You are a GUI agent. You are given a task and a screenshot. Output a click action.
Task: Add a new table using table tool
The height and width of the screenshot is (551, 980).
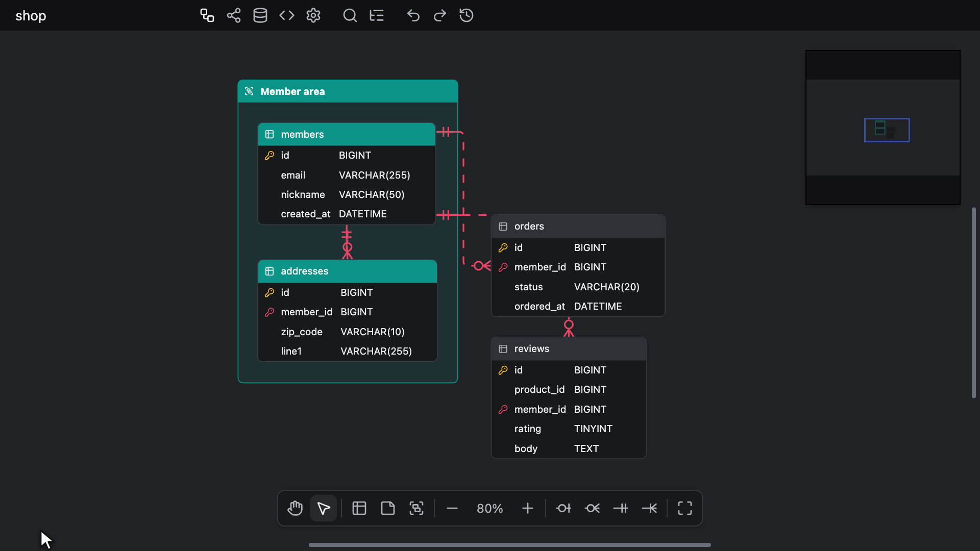click(x=359, y=508)
